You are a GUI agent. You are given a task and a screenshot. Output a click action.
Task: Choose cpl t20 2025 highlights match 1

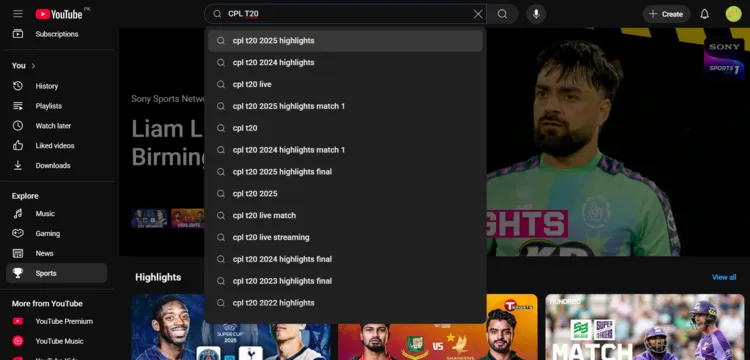(345, 106)
